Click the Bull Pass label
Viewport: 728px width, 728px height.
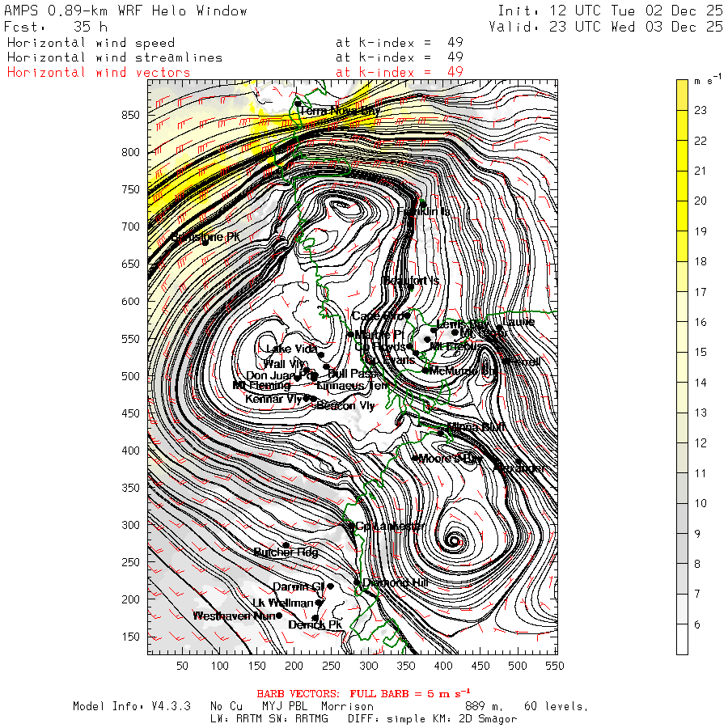coord(352,373)
